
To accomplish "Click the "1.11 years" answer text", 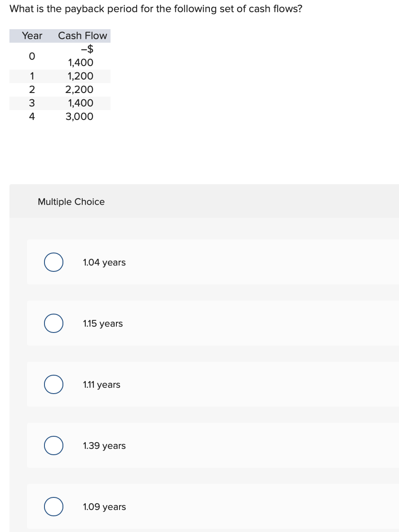I will click(102, 385).
